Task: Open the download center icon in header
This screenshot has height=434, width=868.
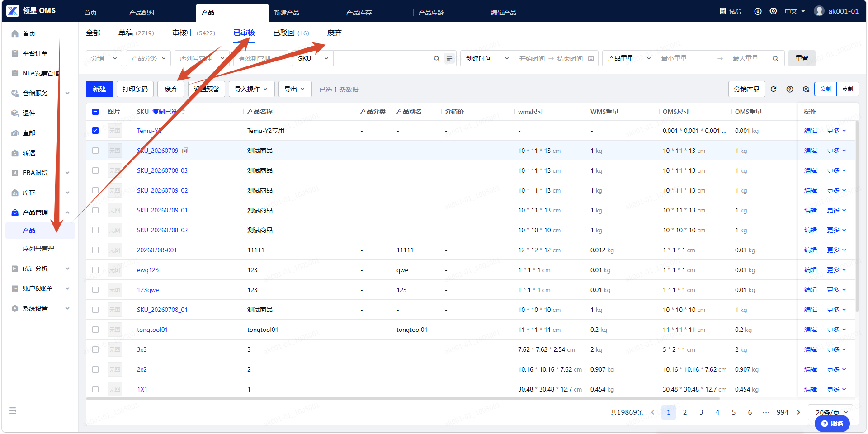Action: [x=758, y=11]
